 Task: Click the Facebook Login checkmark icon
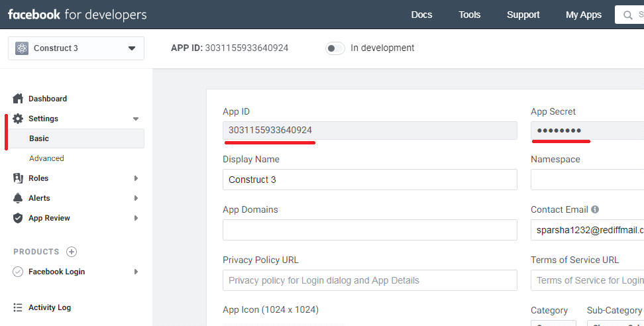click(x=18, y=272)
